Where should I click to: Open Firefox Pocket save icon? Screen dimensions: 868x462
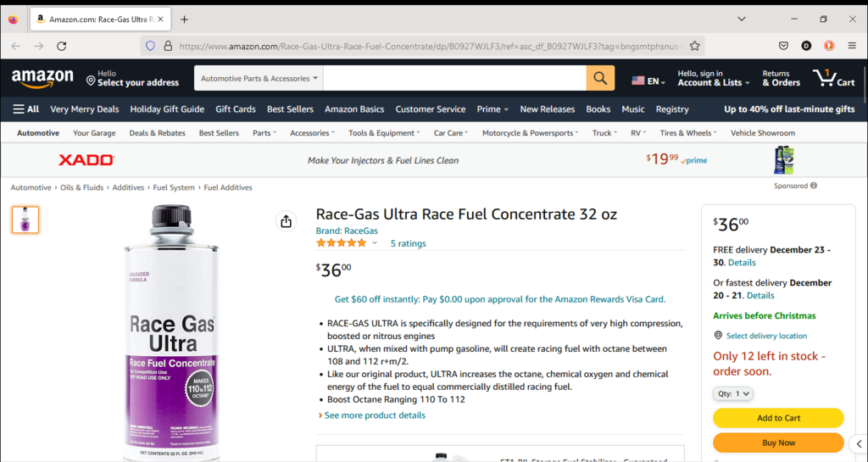(x=784, y=46)
